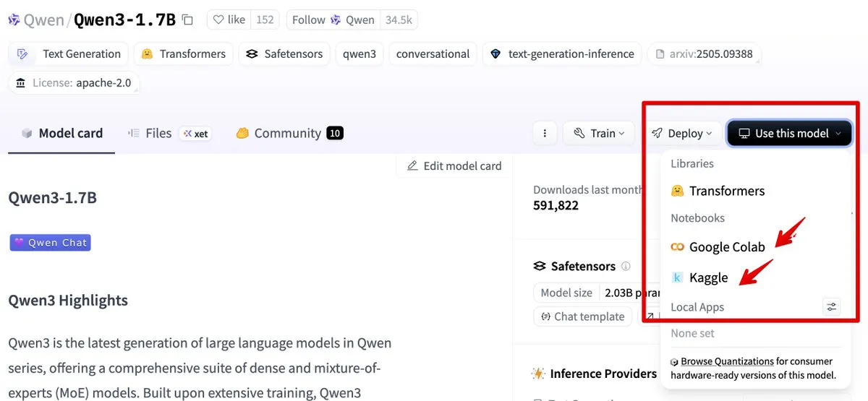Select the text-generation-inference tag
This screenshot has height=401, width=868.
tap(562, 53)
